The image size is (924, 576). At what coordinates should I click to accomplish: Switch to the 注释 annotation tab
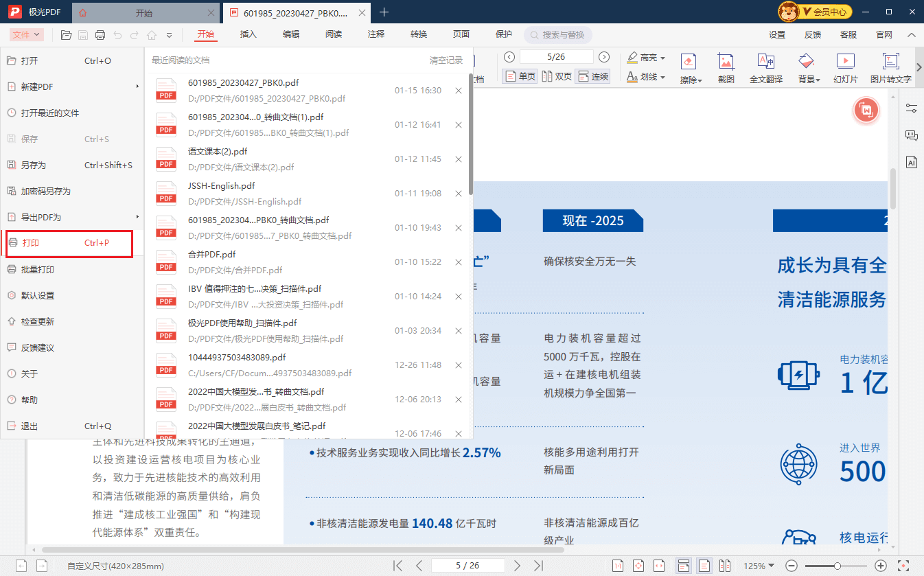(376, 34)
